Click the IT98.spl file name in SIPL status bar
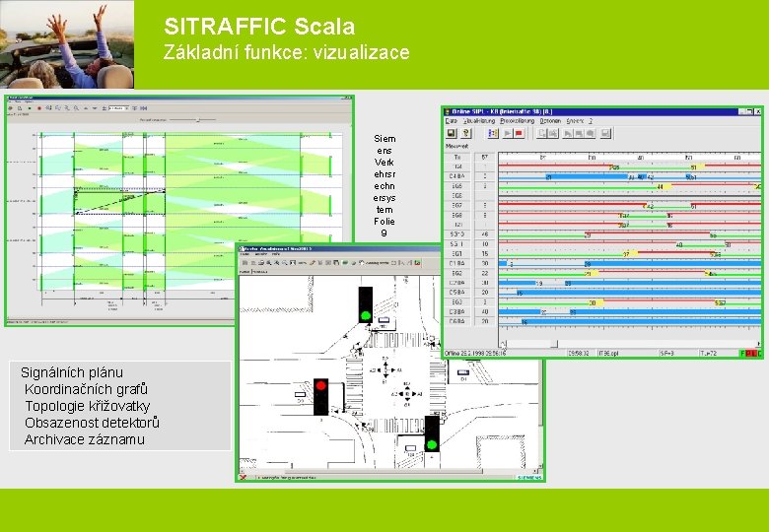Image resolution: width=769 pixels, height=532 pixels. [x=608, y=353]
